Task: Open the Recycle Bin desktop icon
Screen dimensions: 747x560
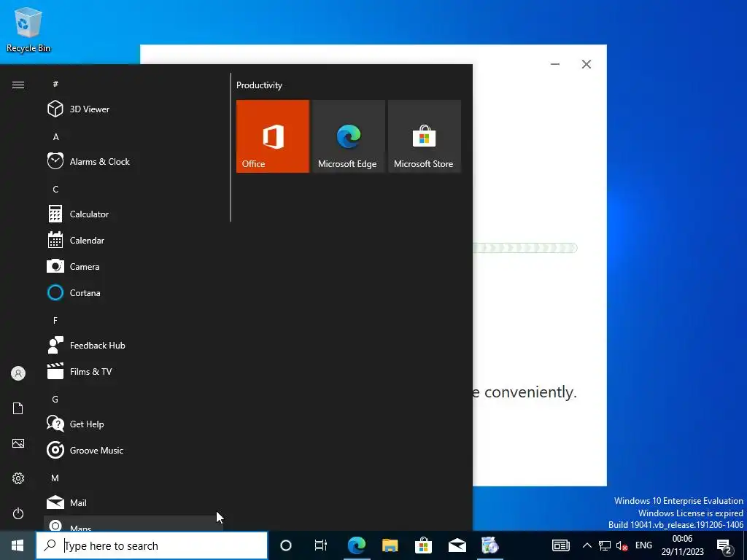Action: coord(28,29)
